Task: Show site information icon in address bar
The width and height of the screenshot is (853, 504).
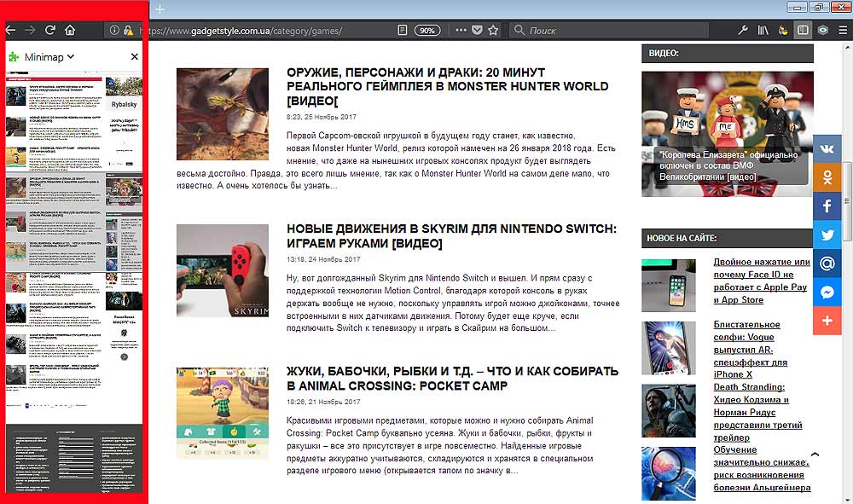Action: click(114, 31)
